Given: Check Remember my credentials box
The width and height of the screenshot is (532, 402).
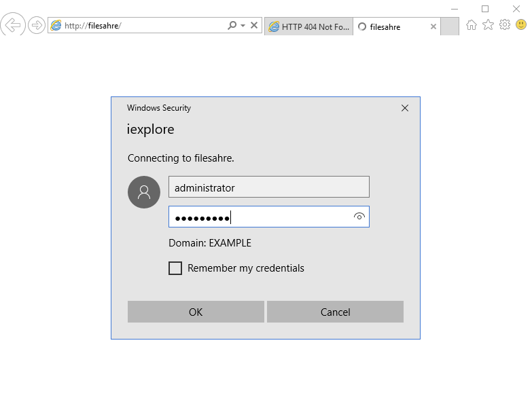Looking at the screenshot, I should [x=175, y=268].
